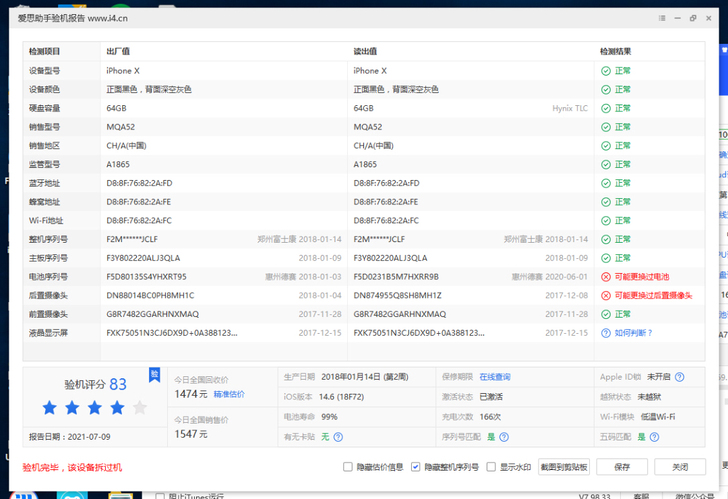Click the grey fifth rating star

[x=140, y=408]
